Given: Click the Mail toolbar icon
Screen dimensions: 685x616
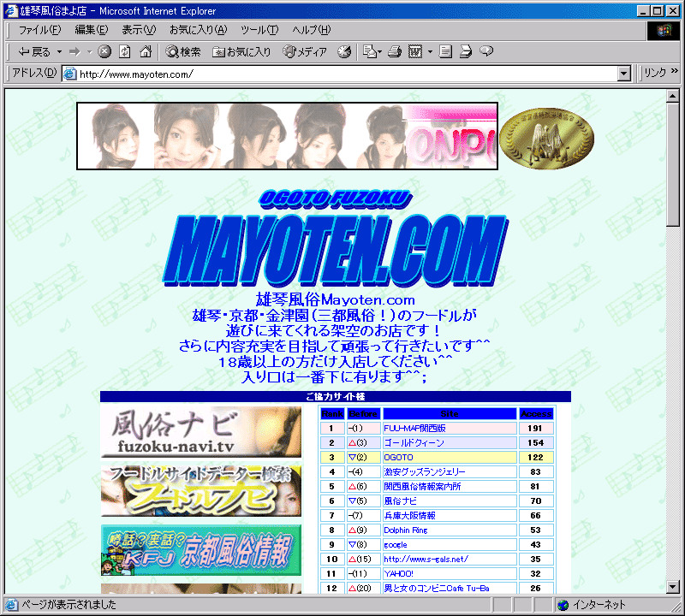Looking at the screenshot, I should [372, 51].
